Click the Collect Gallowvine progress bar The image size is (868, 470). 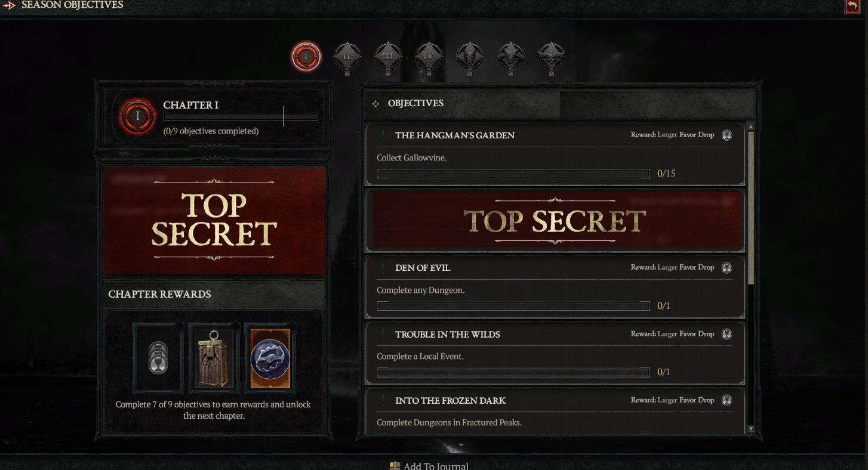point(514,174)
